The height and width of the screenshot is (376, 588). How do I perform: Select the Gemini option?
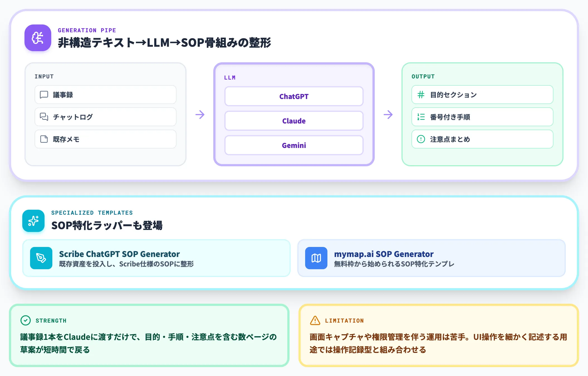pyautogui.click(x=294, y=145)
